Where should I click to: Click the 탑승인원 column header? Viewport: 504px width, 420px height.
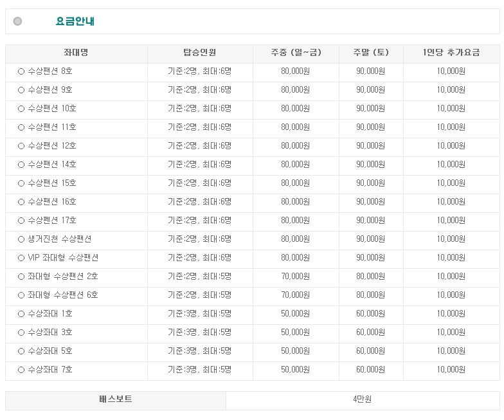pyautogui.click(x=200, y=53)
